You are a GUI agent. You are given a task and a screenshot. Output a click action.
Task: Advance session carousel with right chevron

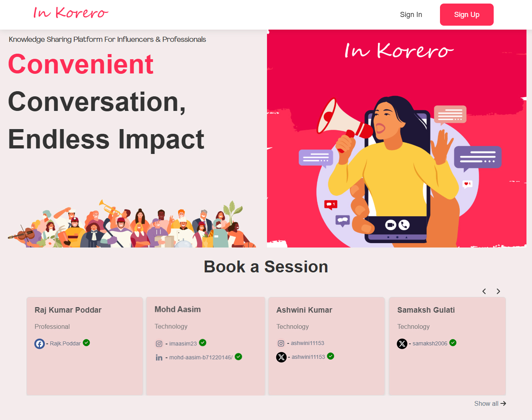[x=498, y=291]
